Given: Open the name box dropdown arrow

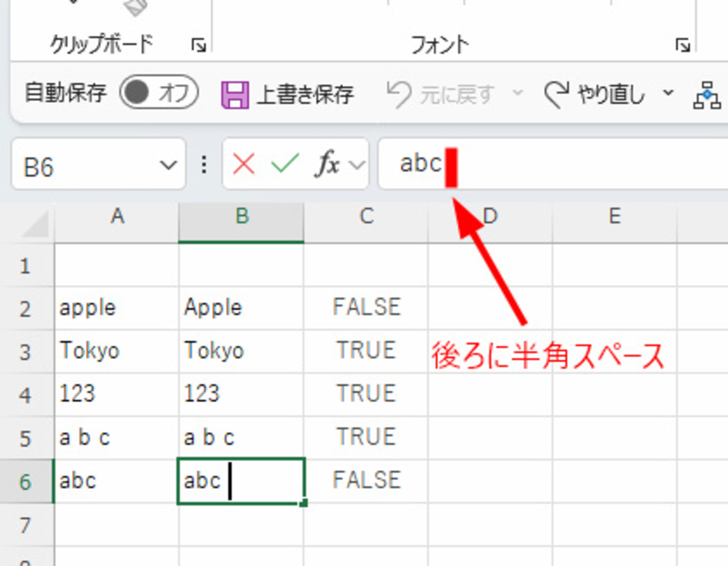Looking at the screenshot, I should point(168,165).
